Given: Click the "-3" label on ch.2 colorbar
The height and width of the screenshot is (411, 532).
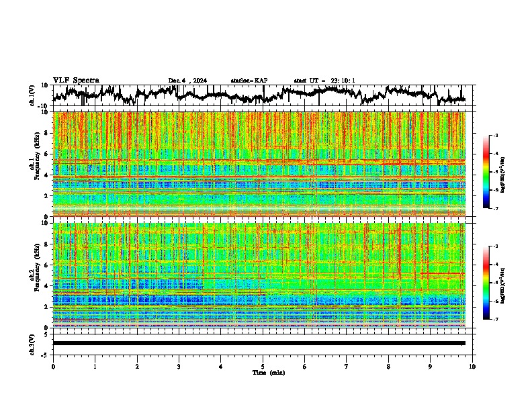Looking at the screenshot, I should [495, 246].
